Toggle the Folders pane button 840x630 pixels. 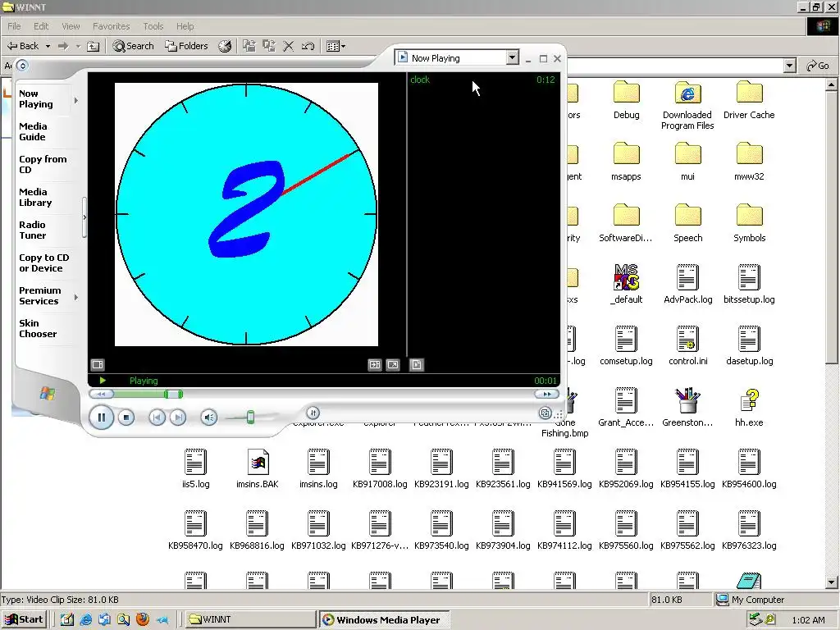(186, 46)
